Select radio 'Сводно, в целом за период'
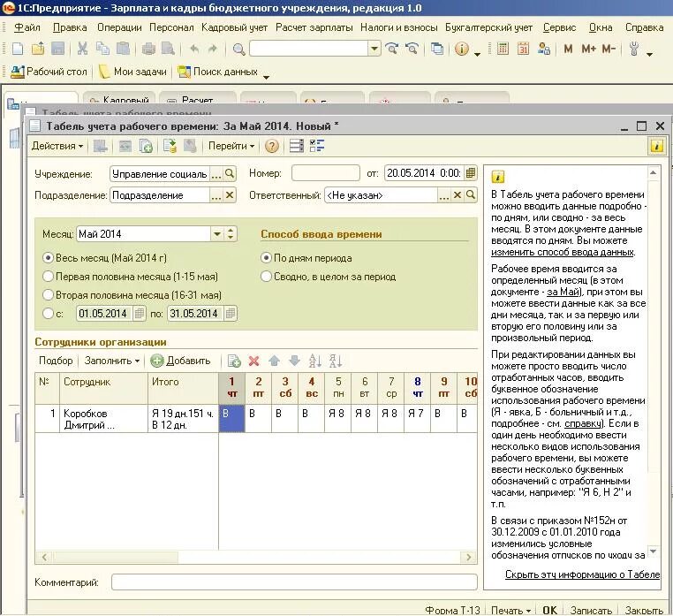Image resolution: width=673 pixels, height=616 pixels. [x=266, y=277]
